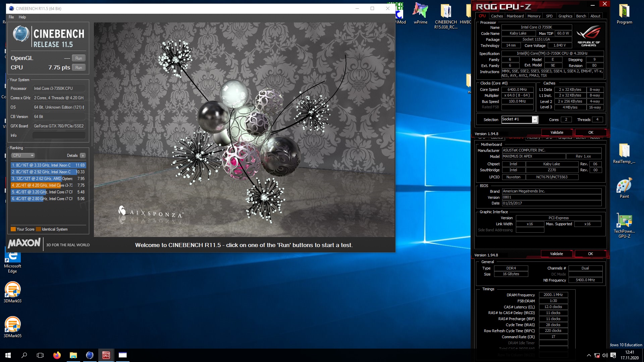This screenshot has width=644, height=362.
Task: Open the Help menu in Cinebench
Action: pos(22,17)
